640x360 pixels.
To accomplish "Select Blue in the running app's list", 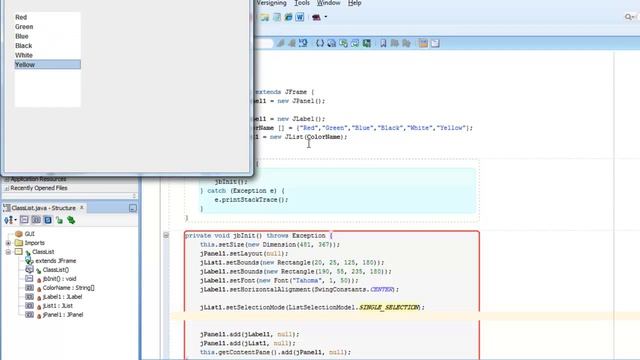I will pyautogui.click(x=47, y=36).
